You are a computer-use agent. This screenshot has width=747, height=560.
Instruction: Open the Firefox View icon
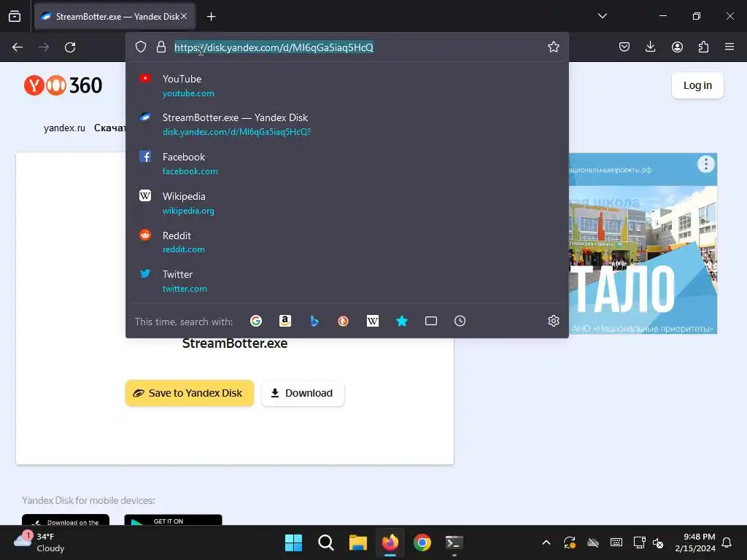pos(15,16)
